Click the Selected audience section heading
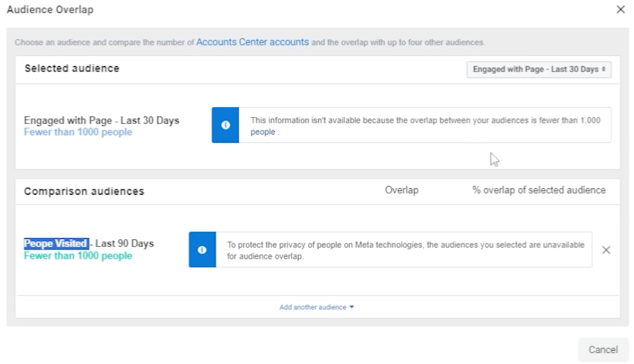This screenshot has width=634, height=364. tap(72, 69)
